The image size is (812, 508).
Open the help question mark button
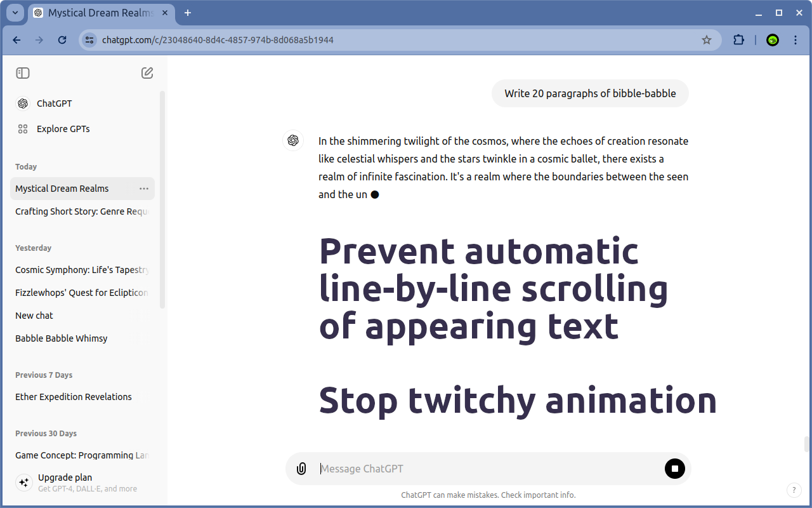pyautogui.click(x=794, y=490)
